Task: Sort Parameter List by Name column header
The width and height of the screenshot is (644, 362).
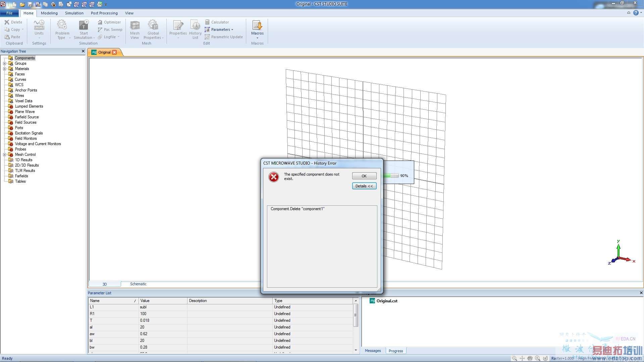Action: pyautogui.click(x=113, y=301)
